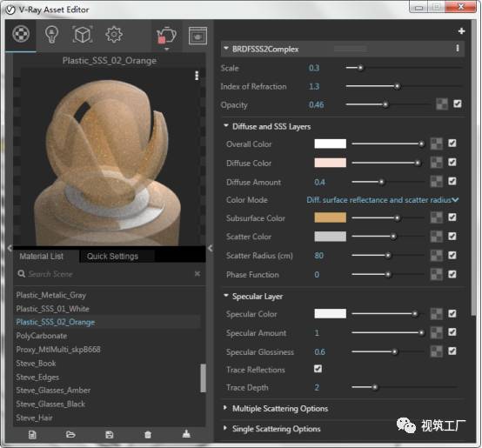Select Plastic_SSS_01_White material
The image size is (482, 448).
coord(52,309)
